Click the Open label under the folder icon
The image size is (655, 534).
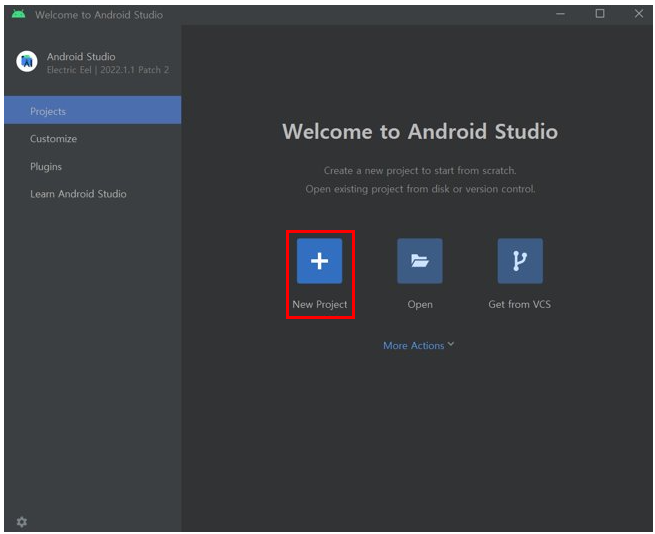coord(420,304)
